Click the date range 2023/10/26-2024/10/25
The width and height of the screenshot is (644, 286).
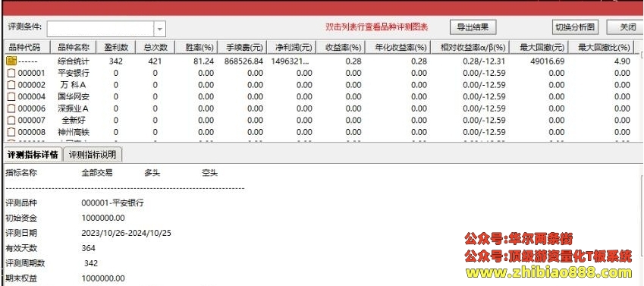[x=127, y=233]
